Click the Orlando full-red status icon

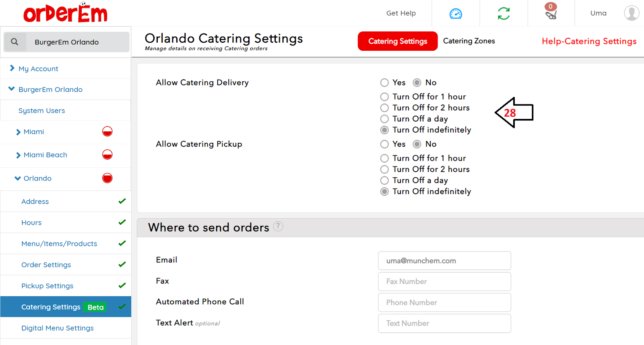point(107,178)
